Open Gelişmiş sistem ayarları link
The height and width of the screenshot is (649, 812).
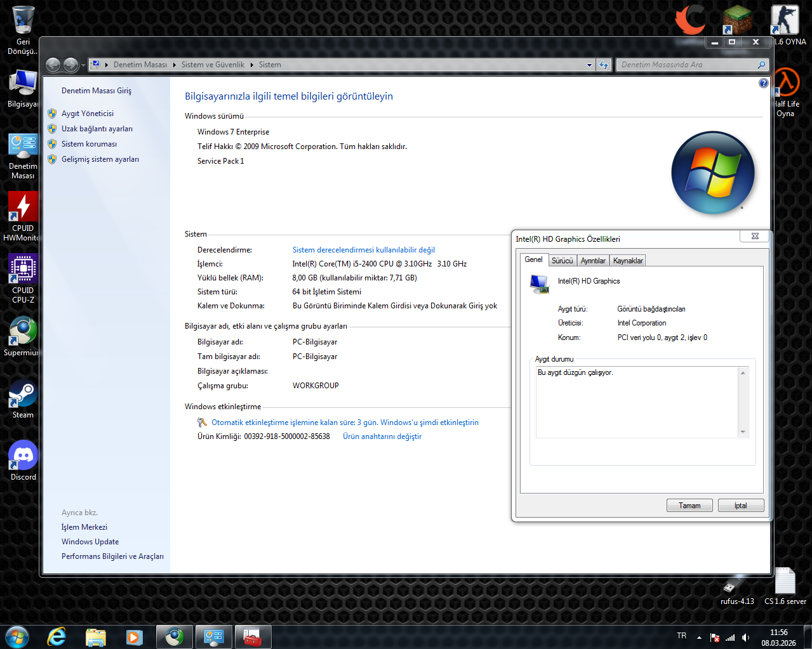click(100, 159)
